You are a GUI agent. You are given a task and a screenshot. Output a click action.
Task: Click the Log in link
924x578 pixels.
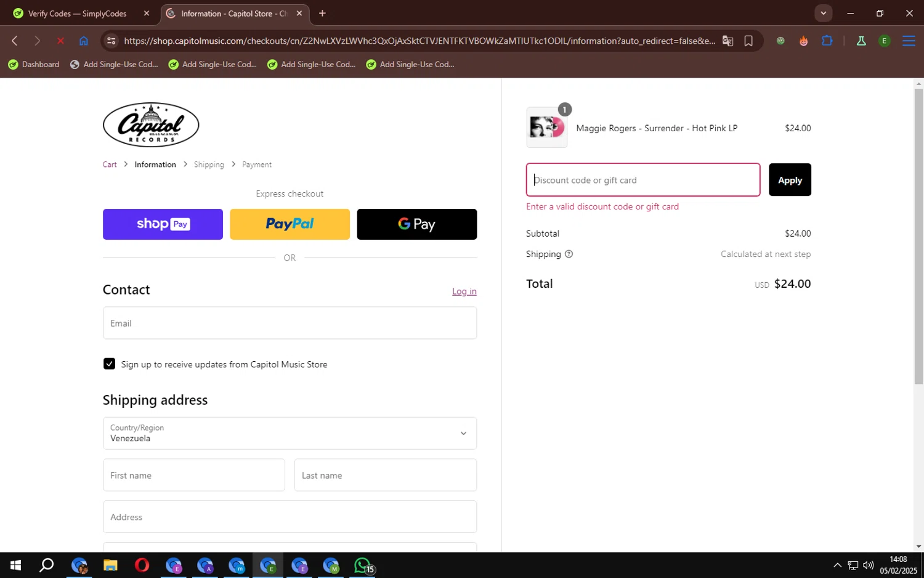click(x=464, y=291)
